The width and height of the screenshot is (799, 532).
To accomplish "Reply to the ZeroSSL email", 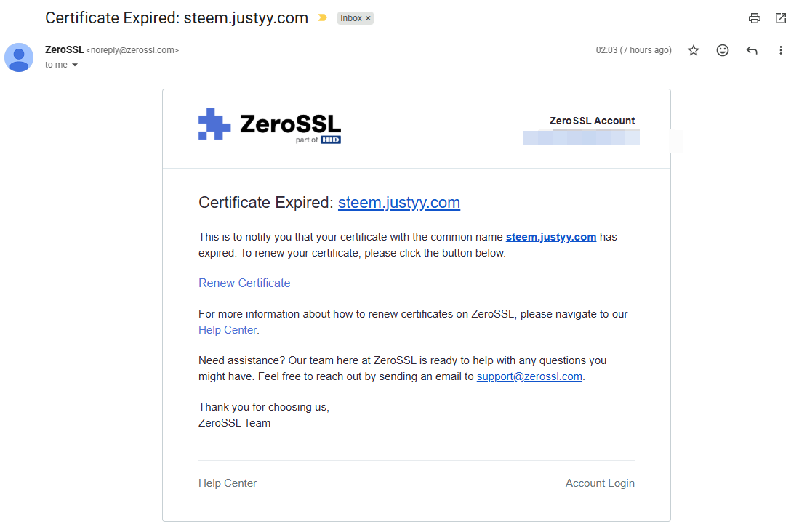I will [752, 50].
